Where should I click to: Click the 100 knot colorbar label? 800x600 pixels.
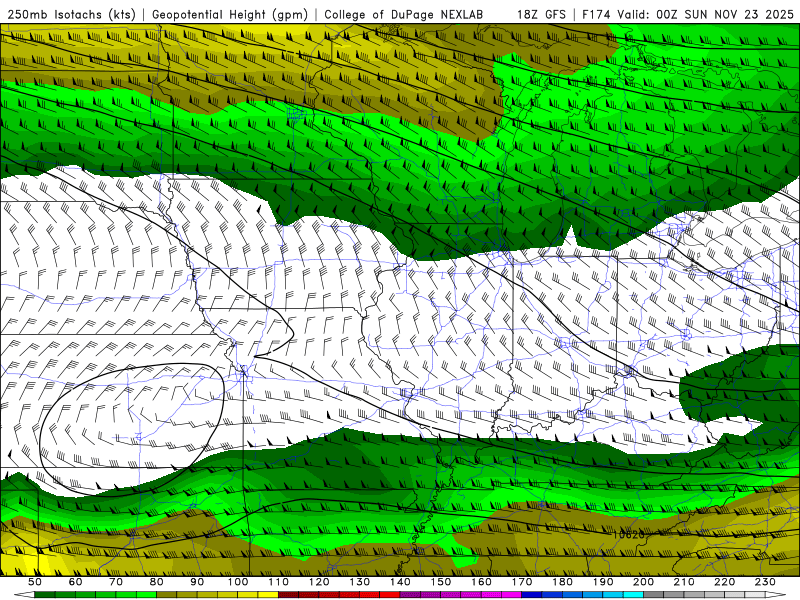point(238,582)
